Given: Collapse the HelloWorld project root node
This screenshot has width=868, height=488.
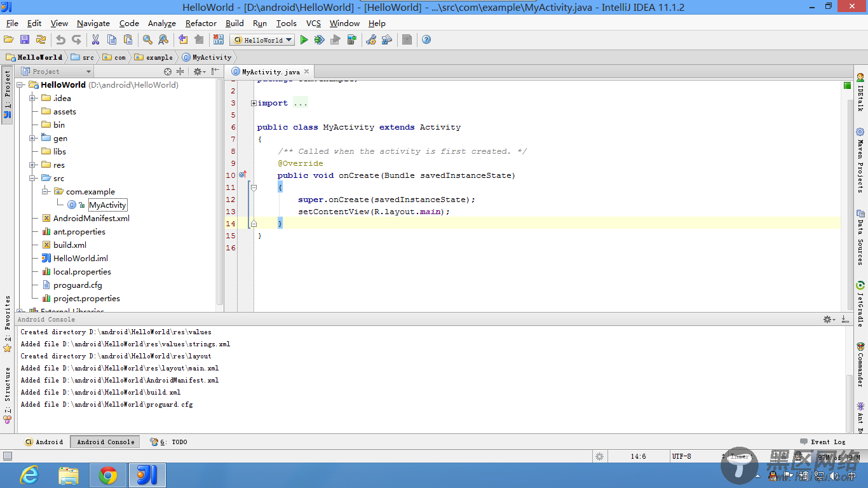Looking at the screenshot, I should pyautogui.click(x=20, y=85).
